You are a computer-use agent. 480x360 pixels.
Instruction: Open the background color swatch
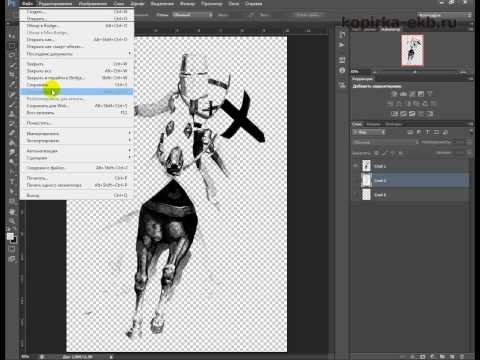pyautogui.click(x=14, y=240)
